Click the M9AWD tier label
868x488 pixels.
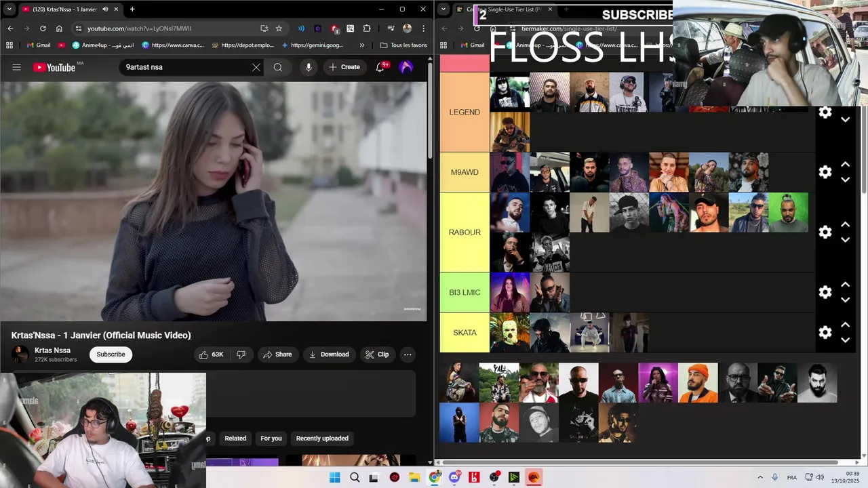(x=465, y=172)
